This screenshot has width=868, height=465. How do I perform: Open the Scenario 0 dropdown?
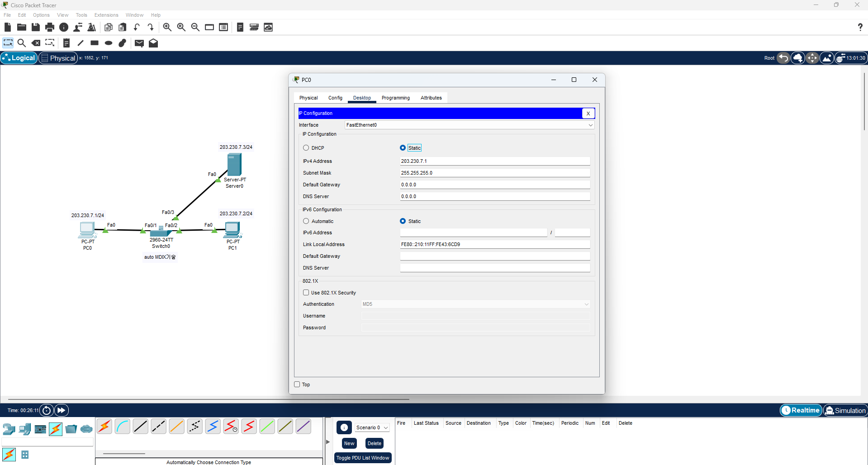point(372,427)
